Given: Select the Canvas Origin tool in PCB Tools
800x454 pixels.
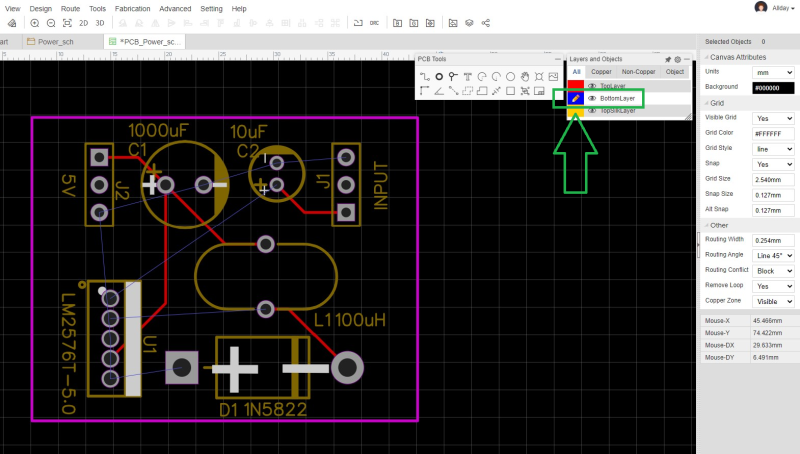Looking at the screenshot, I should point(424,91).
